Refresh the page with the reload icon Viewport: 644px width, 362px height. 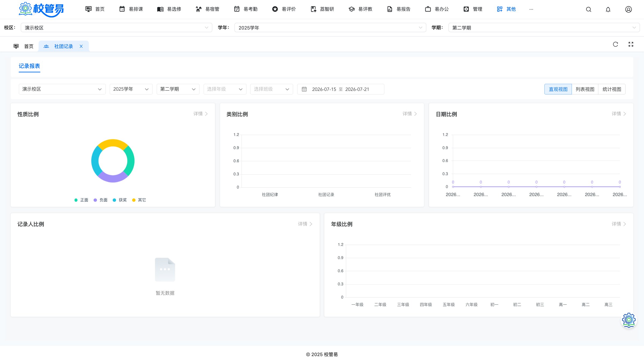coord(616,44)
